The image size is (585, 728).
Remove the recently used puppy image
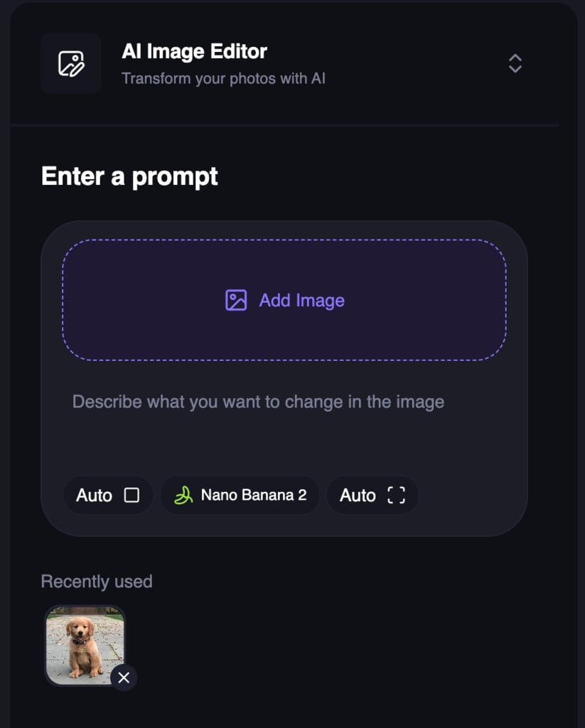pyautogui.click(x=124, y=678)
